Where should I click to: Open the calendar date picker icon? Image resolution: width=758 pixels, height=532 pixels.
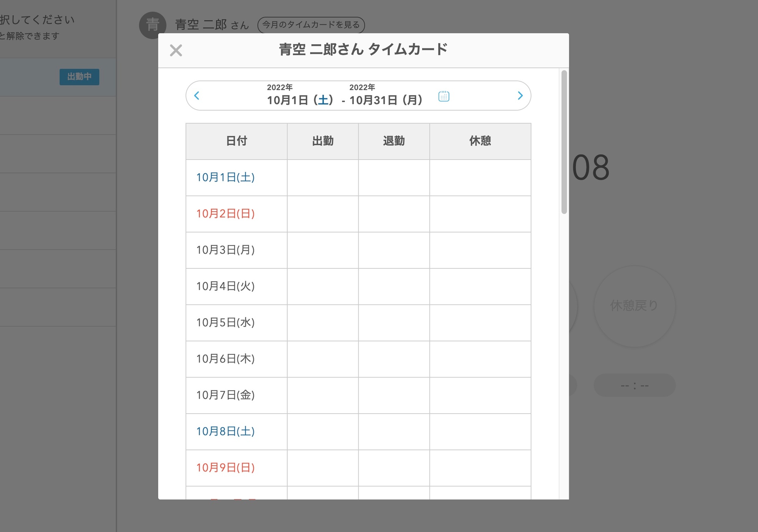point(444,96)
